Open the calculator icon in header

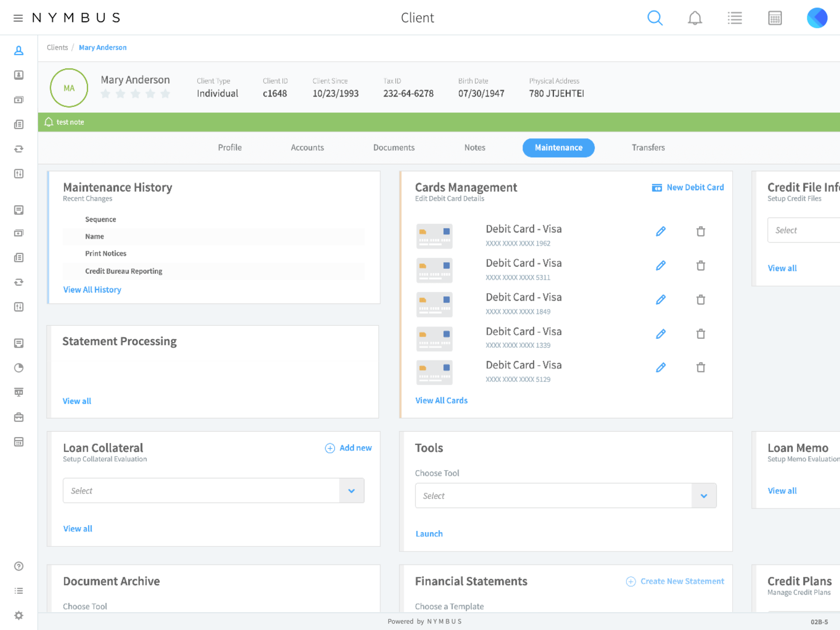(x=775, y=18)
